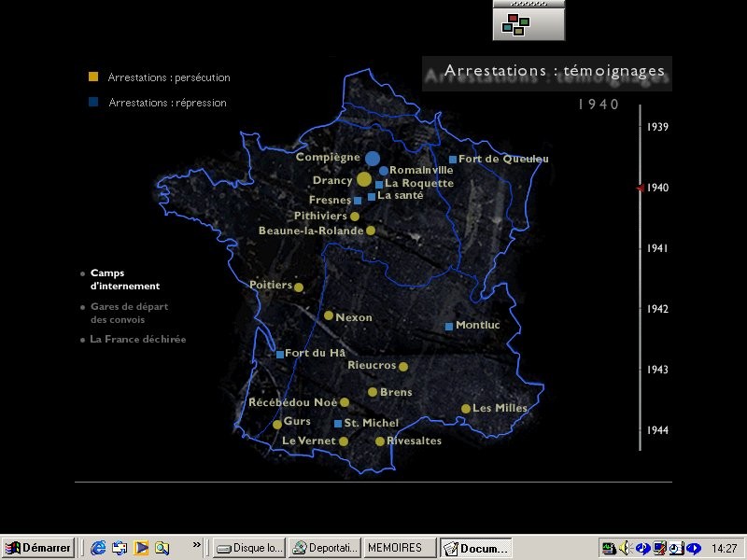747x560 pixels.
Task: Select the Fort du Hâ marker
Action: click(280, 354)
